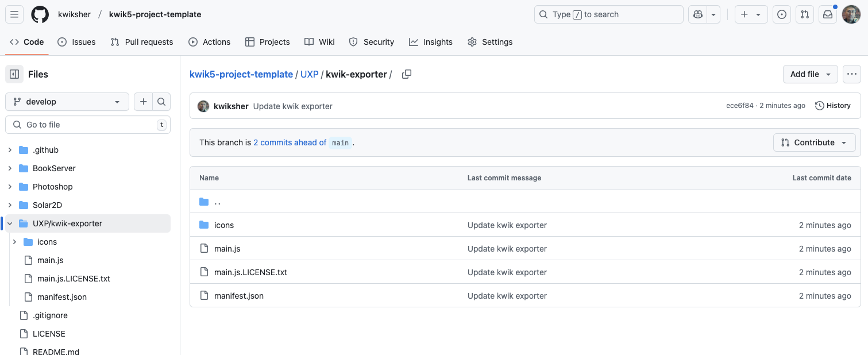The height and width of the screenshot is (355, 868).
Task: Open the more options ellipsis menu
Action: 852,74
